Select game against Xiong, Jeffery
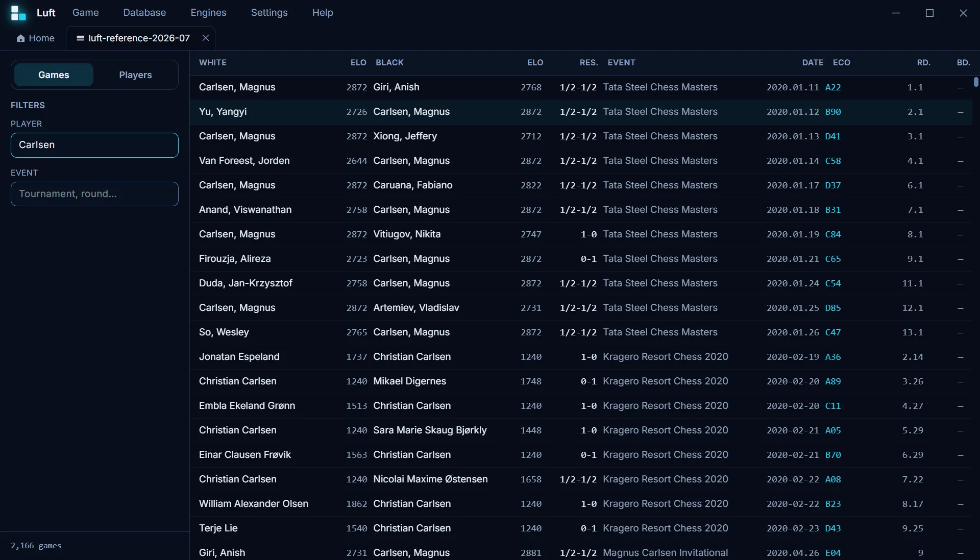 [x=581, y=136]
